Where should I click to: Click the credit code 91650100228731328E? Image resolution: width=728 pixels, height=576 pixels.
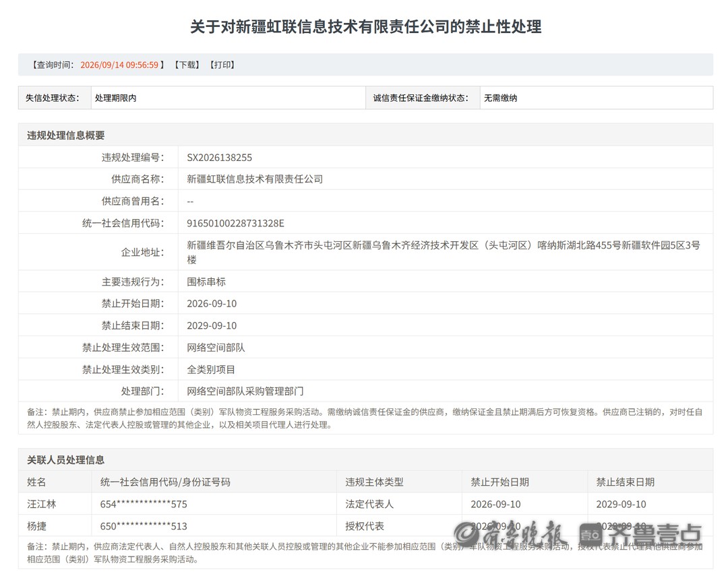235,223
